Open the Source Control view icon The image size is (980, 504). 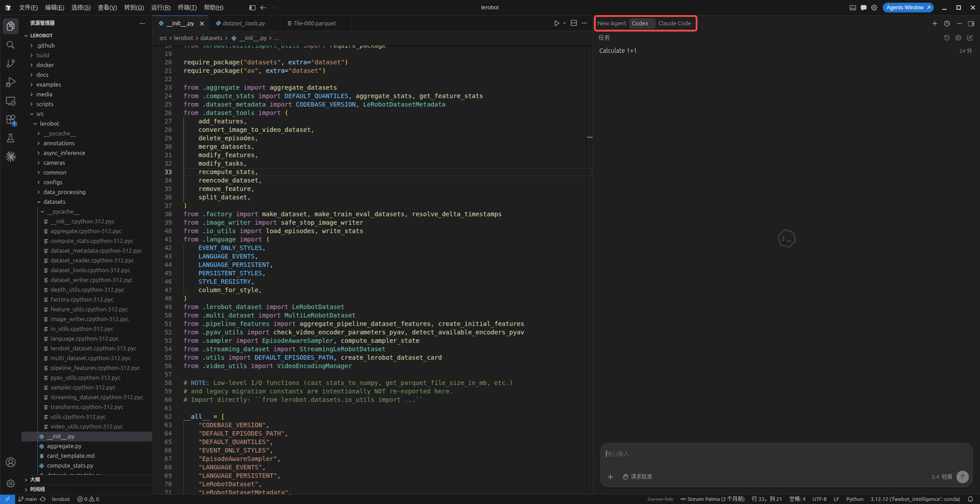click(11, 63)
